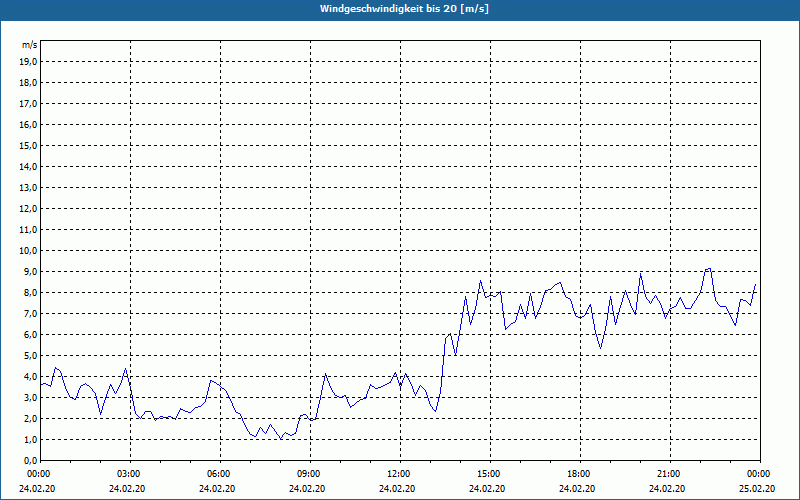Select the "m/s" unit label on the y-axis
The image size is (800, 500).
click(x=29, y=45)
